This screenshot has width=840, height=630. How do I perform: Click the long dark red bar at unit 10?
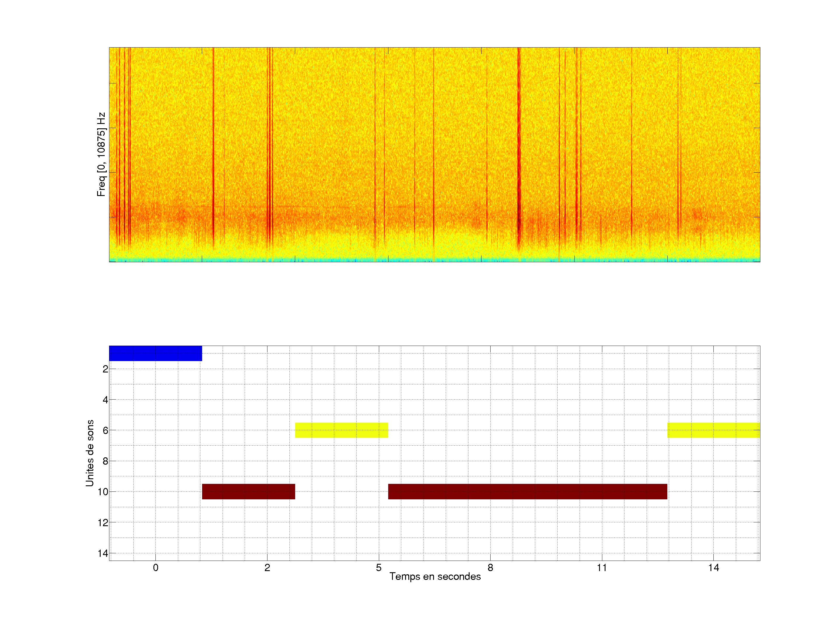click(x=527, y=491)
